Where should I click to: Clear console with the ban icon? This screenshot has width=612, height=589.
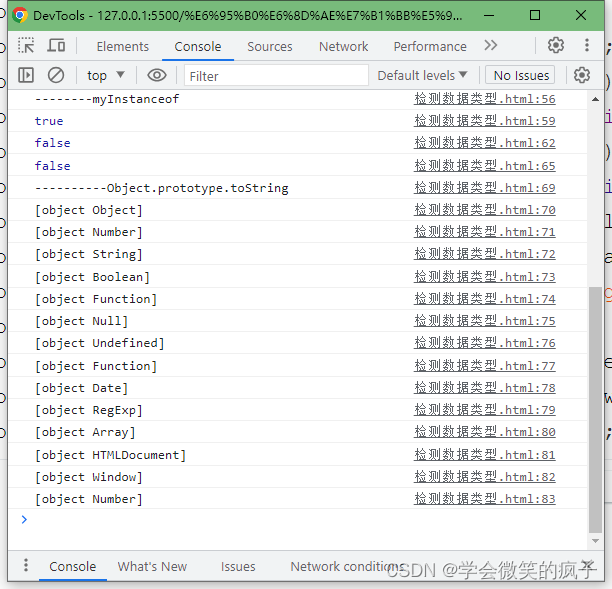click(56, 75)
